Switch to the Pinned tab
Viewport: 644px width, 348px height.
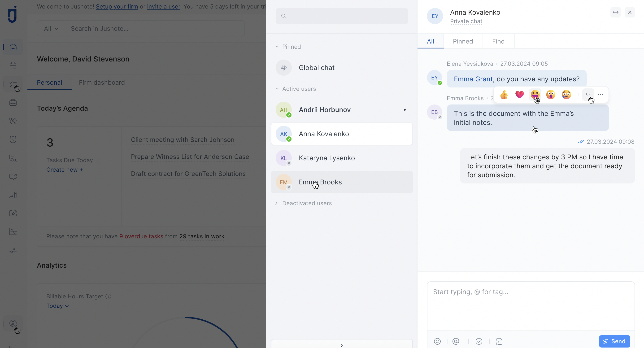coord(463,41)
